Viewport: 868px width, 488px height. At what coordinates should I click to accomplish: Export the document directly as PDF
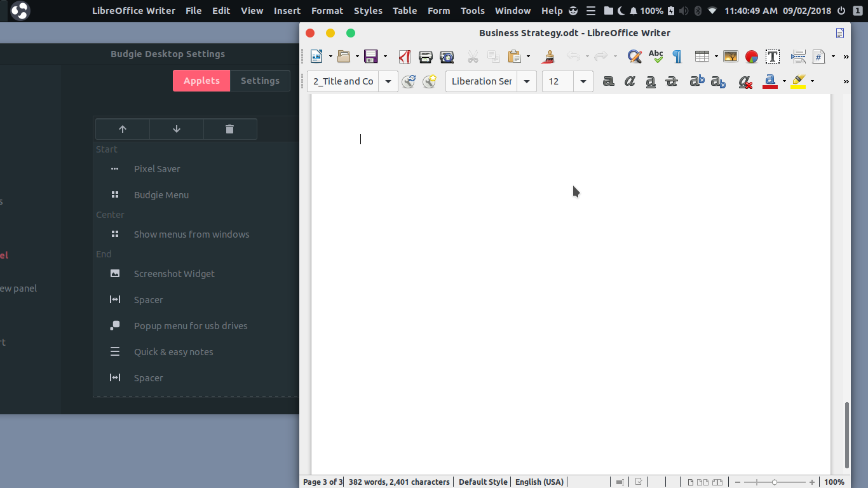pos(405,57)
